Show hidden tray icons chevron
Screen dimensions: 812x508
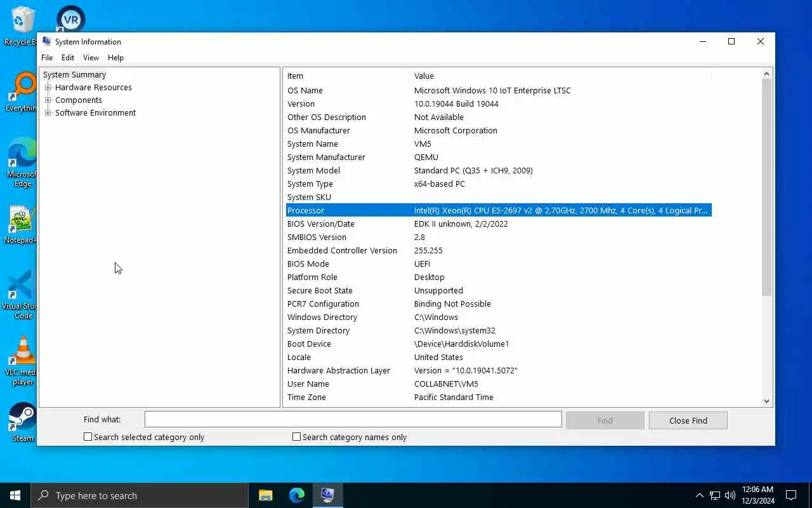pos(700,495)
